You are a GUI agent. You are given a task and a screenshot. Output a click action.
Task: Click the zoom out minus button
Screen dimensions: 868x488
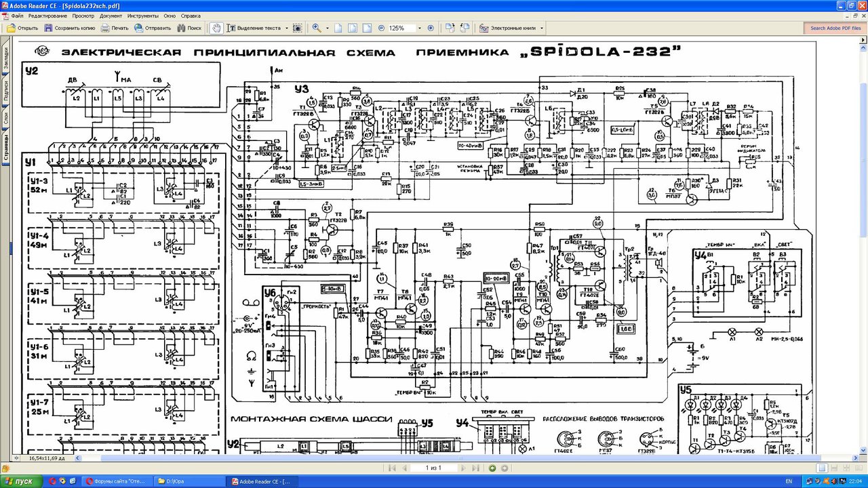[382, 28]
